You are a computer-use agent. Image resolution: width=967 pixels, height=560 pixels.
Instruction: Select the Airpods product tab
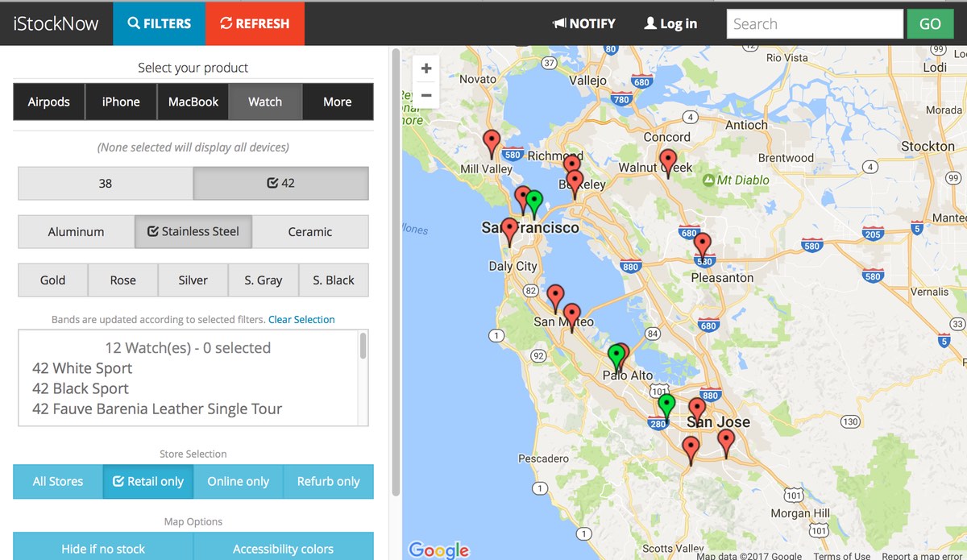click(49, 102)
